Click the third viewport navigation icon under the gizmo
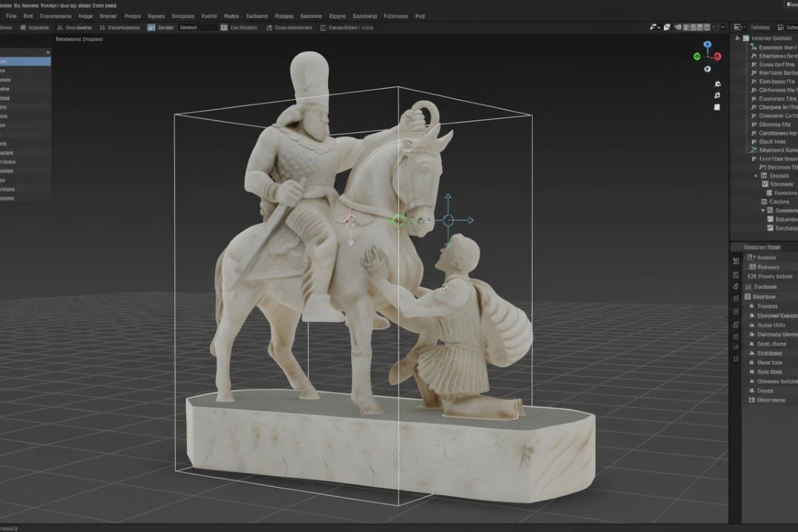This screenshot has height=532, width=798. 717,107
